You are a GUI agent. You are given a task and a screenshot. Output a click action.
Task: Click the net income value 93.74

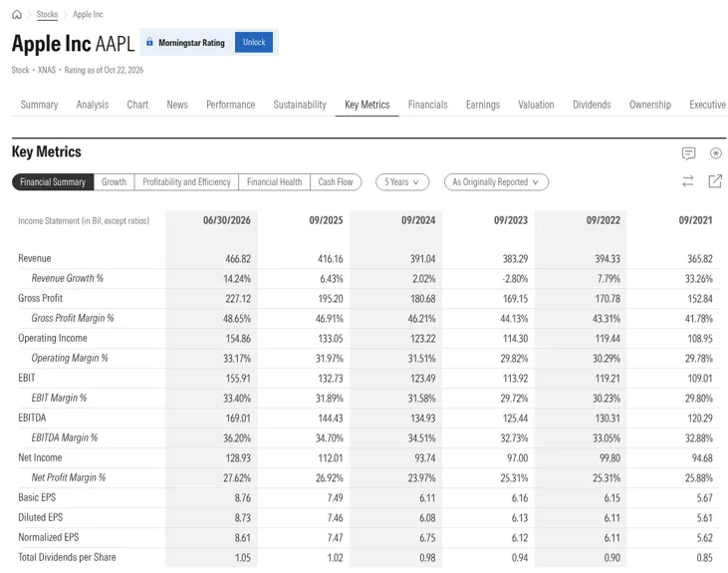[425, 458]
